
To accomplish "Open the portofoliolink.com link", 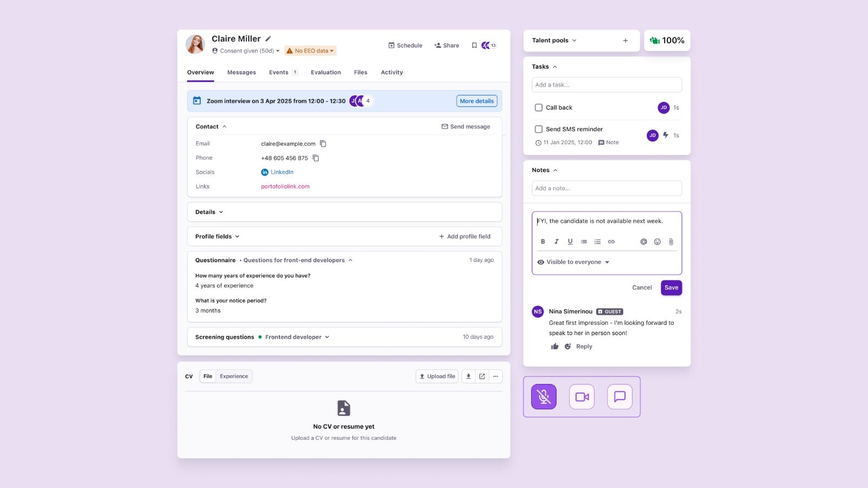I will 285,187.
